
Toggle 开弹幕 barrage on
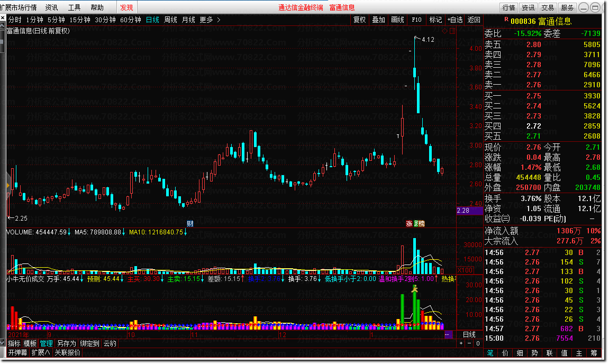coord(18,353)
